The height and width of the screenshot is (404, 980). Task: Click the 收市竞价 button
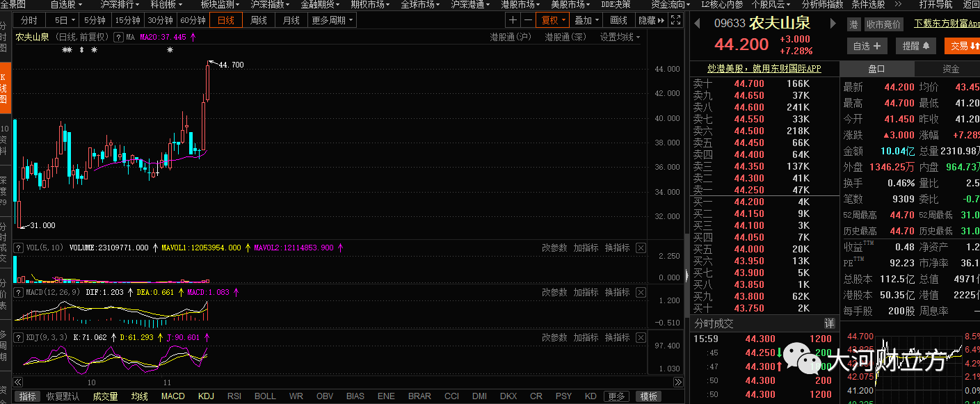coord(884,24)
